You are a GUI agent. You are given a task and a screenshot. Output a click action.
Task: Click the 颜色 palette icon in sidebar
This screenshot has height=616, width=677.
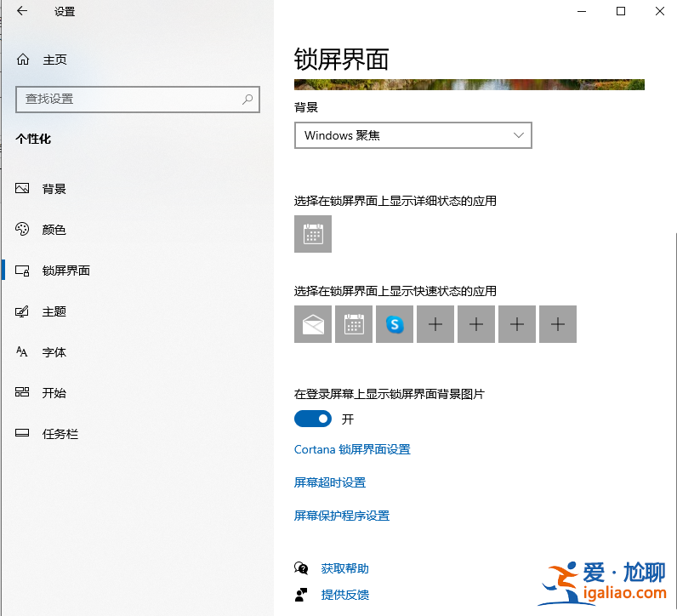(22, 229)
